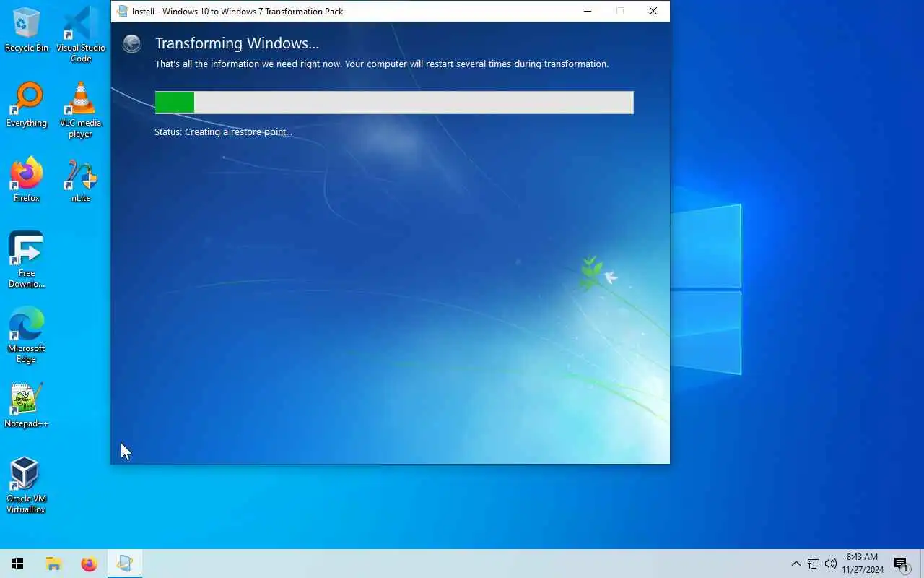The image size is (924, 578).
Task: Launch the nLite desktop shortcut
Action: [81, 180]
